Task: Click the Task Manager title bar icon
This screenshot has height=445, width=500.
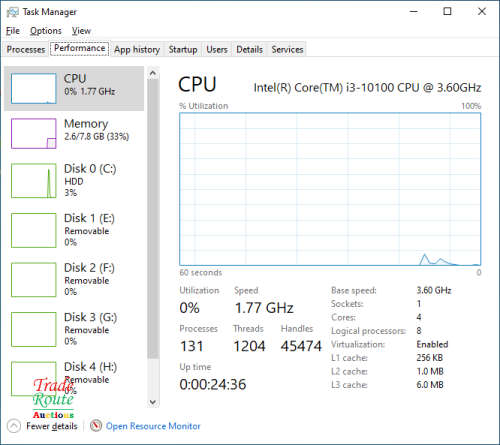Action: pyautogui.click(x=13, y=12)
